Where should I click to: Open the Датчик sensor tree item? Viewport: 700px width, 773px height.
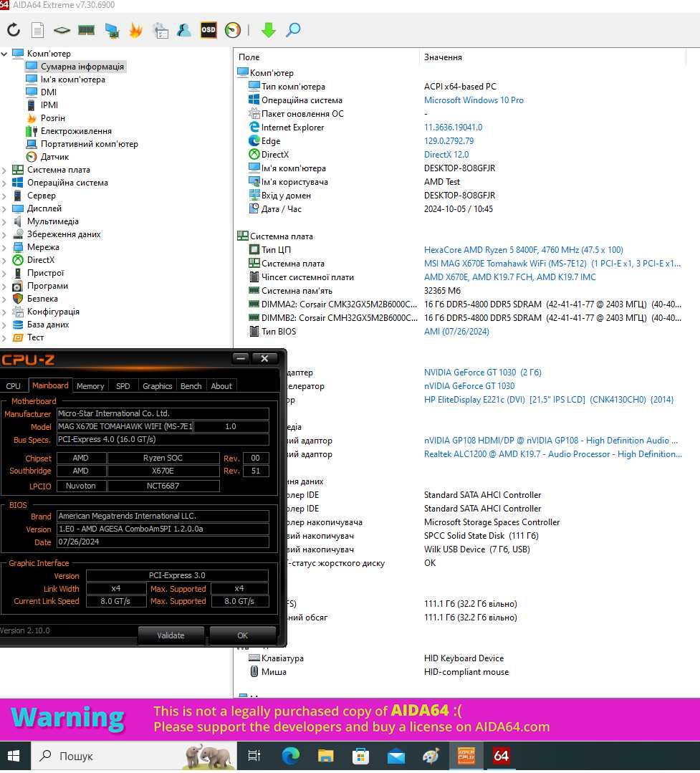[x=54, y=157]
